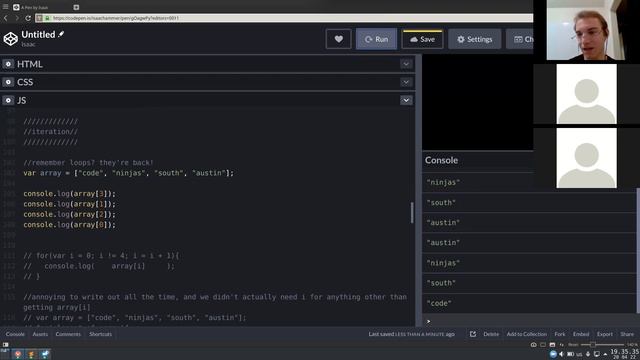Click the system tray battery icon
This screenshot has height=360, width=640.
point(570,354)
